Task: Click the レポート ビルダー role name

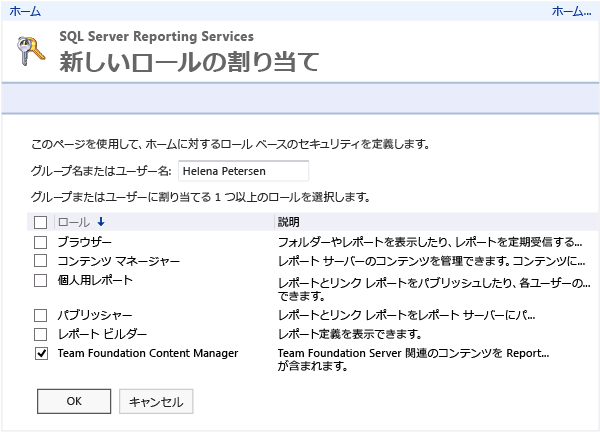Action: [102, 334]
